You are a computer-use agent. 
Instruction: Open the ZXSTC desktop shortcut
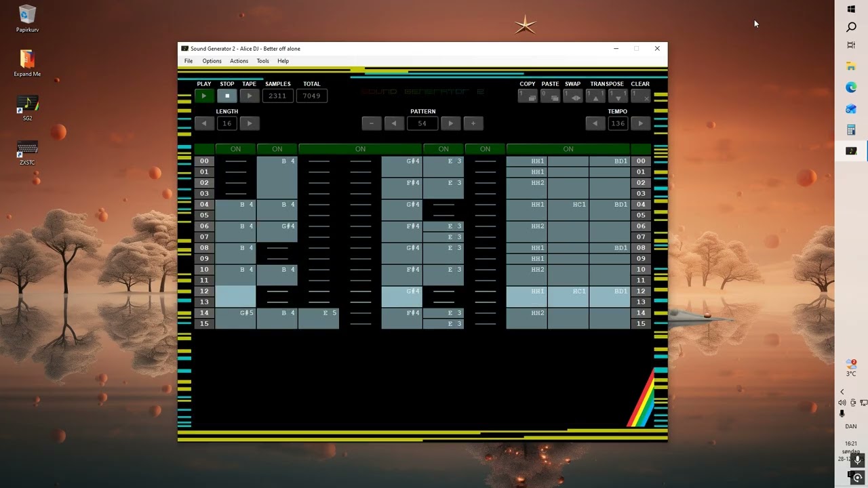tap(27, 152)
